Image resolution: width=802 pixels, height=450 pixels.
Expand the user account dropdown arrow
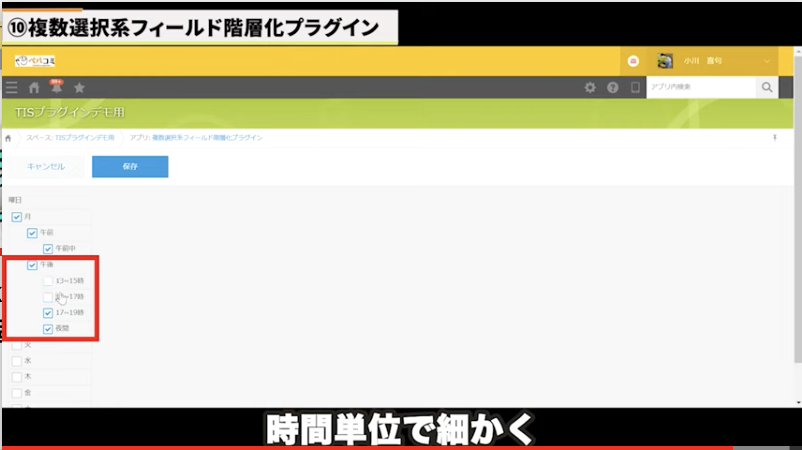[766, 61]
